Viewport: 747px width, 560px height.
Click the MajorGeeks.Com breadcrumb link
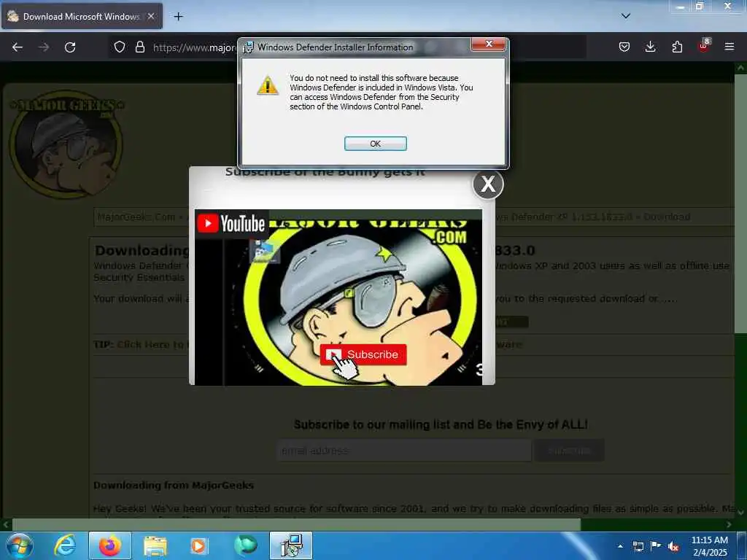tap(136, 217)
